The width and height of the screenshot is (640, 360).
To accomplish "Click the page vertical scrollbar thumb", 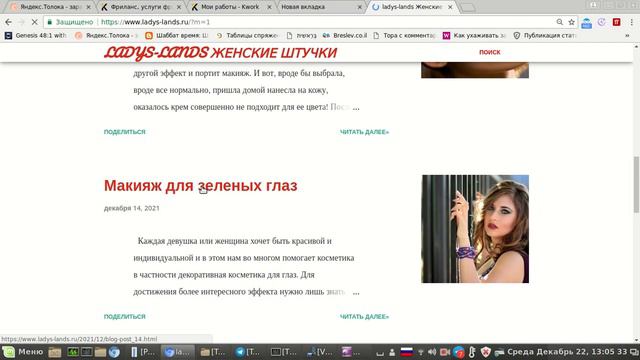I will pos(636,184).
